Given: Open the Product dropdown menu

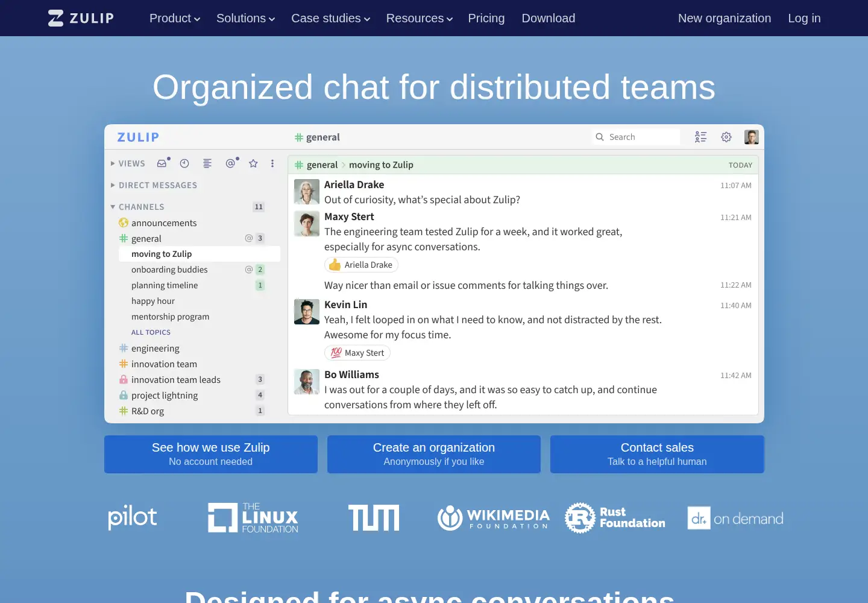Looking at the screenshot, I should 175,18.
